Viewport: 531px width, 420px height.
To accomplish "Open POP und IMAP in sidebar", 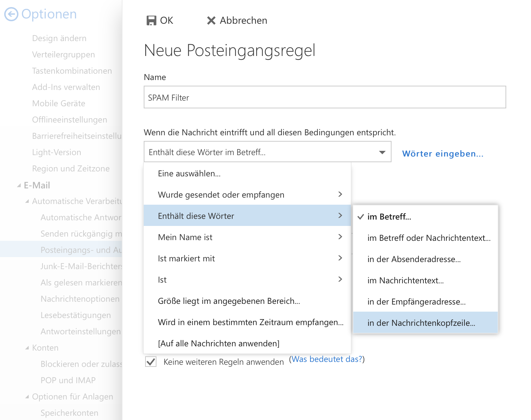I will (68, 380).
